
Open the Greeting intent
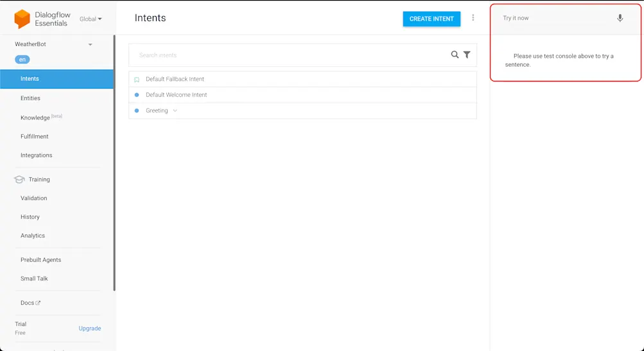157,110
